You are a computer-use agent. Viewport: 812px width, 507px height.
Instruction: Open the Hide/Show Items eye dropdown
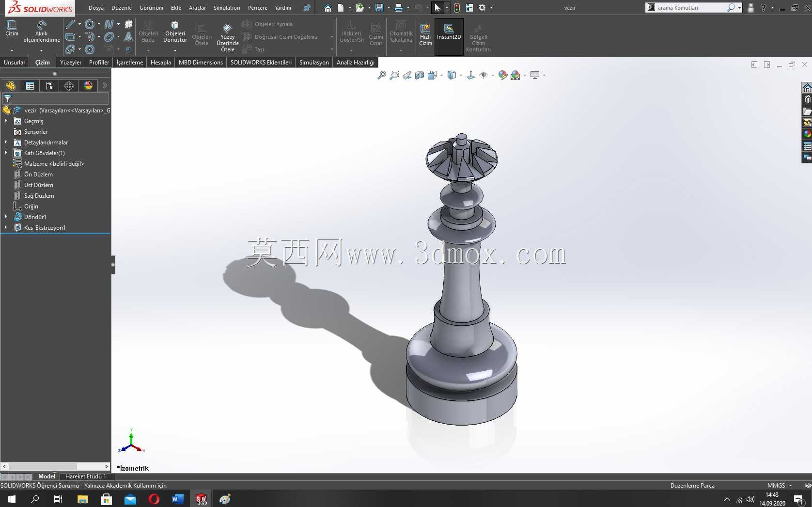click(493, 75)
